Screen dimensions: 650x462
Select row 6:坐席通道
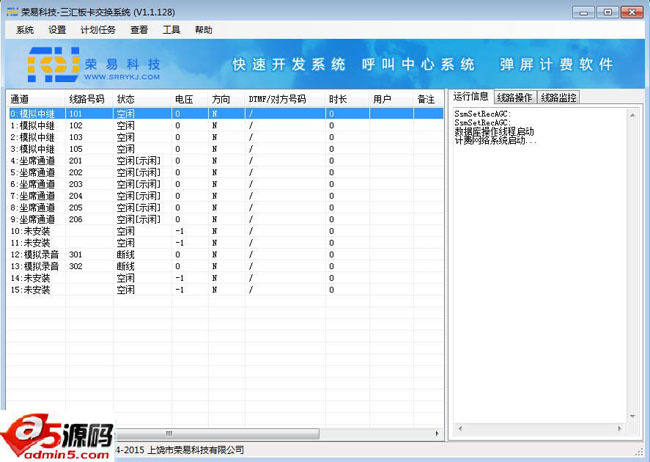[x=226, y=184]
